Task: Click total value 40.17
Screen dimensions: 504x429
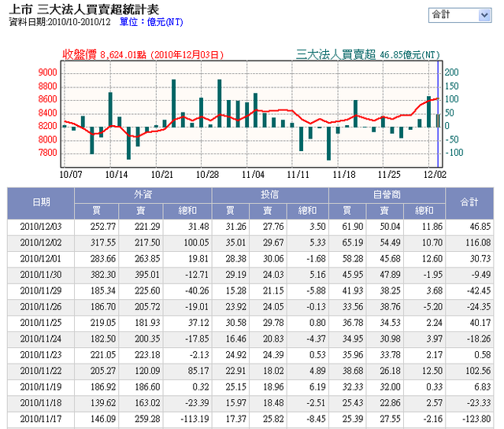Action: click(480, 323)
